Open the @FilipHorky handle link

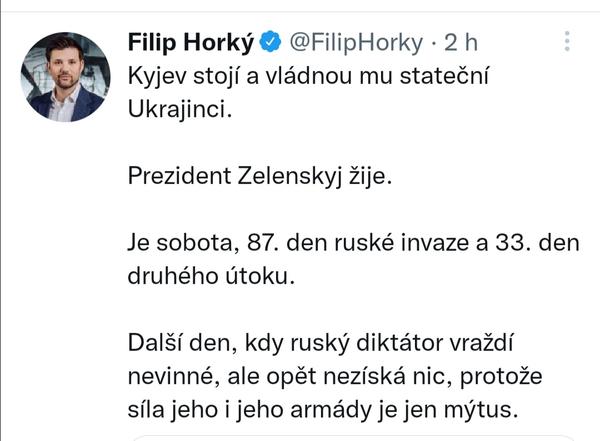coord(358,43)
